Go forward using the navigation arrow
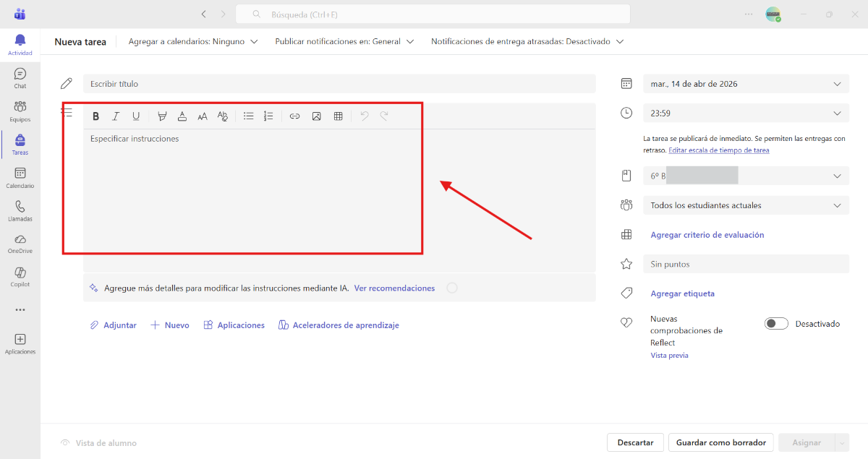This screenshot has height=459, width=868. tap(223, 14)
